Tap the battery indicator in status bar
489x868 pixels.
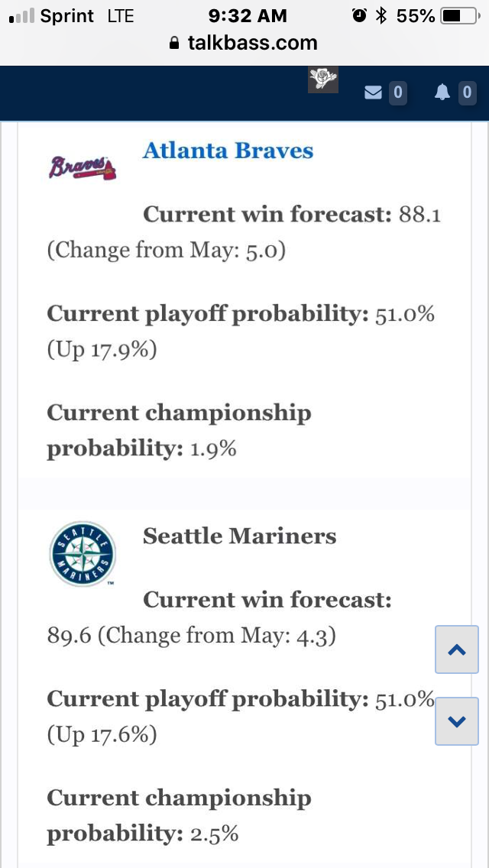tap(459, 16)
